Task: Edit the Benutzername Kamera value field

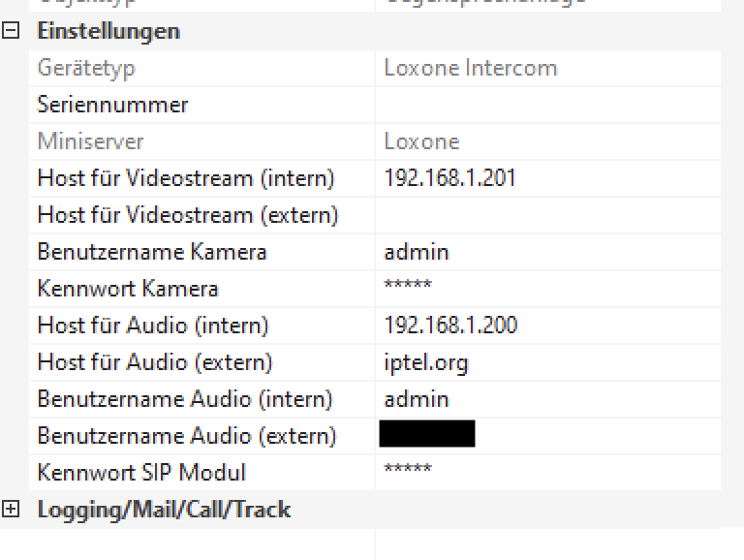Action: click(x=417, y=252)
